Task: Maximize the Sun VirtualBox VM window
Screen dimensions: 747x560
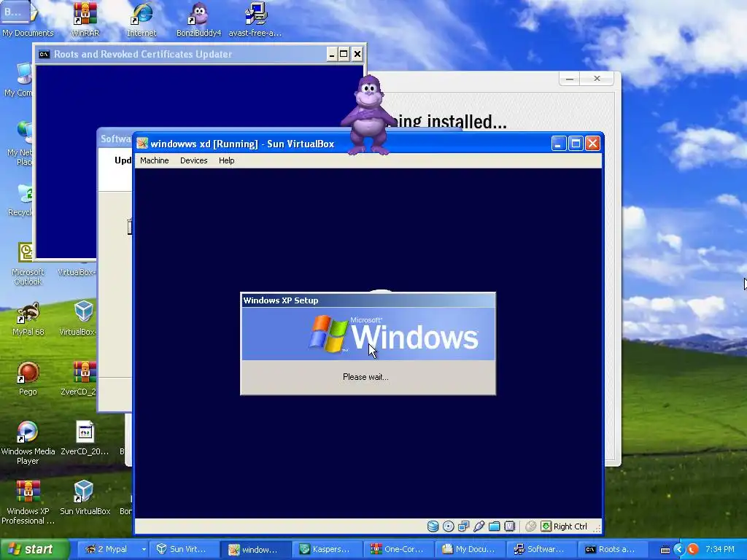Action: [576, 144]
